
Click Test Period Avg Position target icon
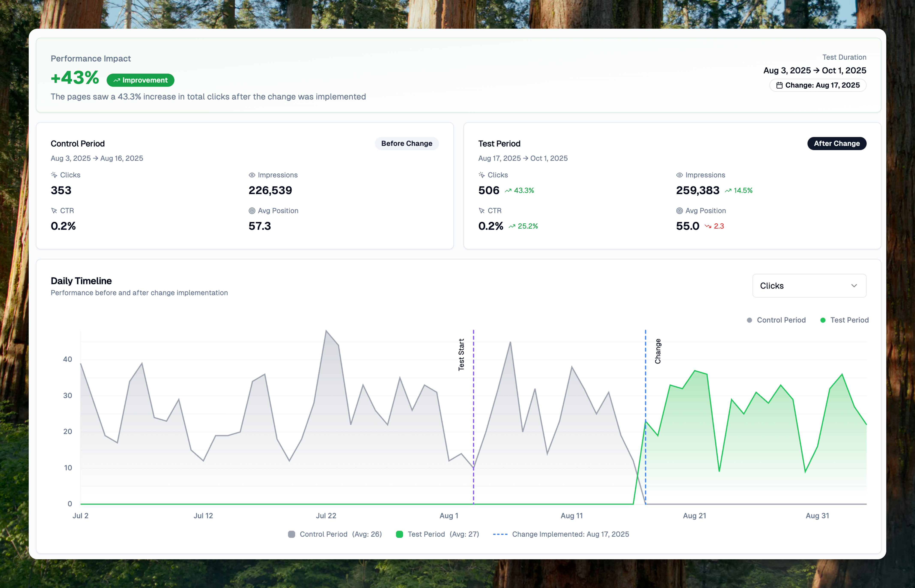click(x=679, y=211)
